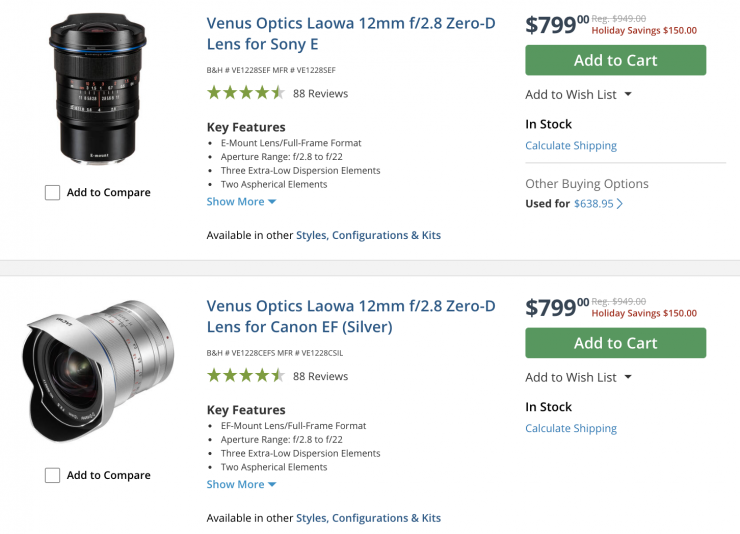
Task: Add Canon EF Silver lens to cart
Action: click(615, 343)
